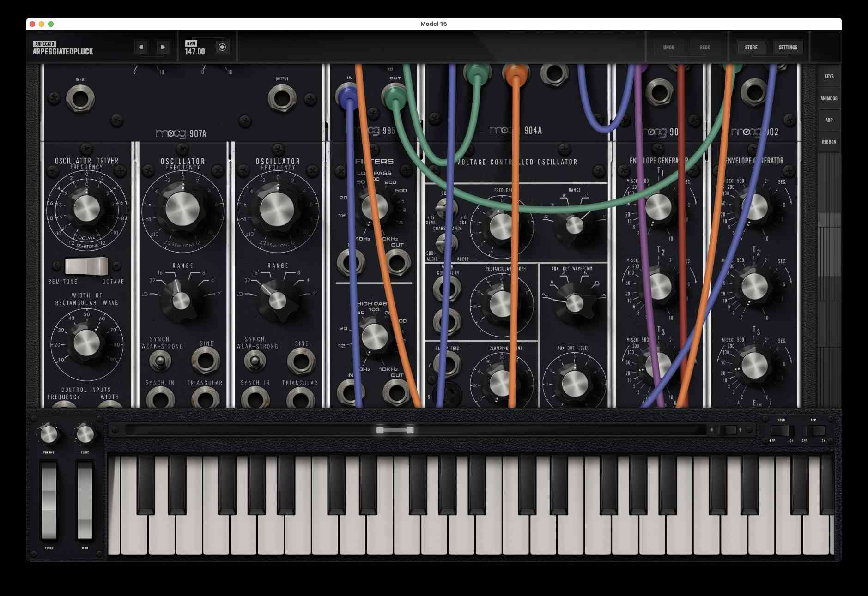868x596 pixels.
Task: Switch to the RIBBON controller tab
Action: tap(829, 142)
